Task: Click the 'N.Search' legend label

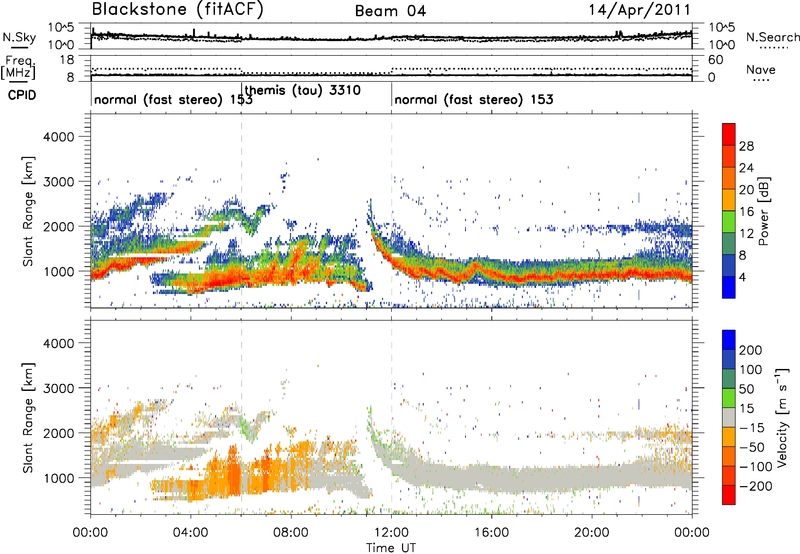Action: pos(772,37)
